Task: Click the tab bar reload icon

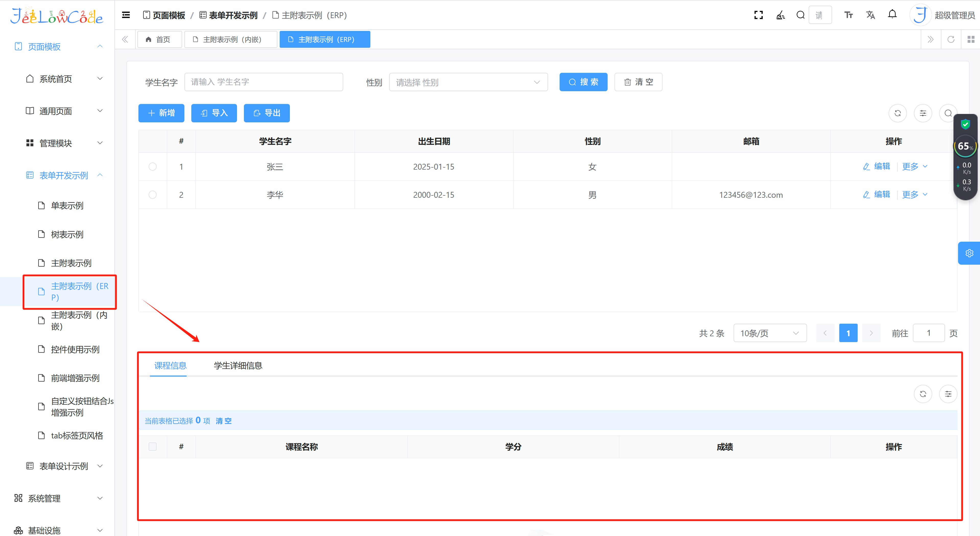Action: tap(951, 40)
